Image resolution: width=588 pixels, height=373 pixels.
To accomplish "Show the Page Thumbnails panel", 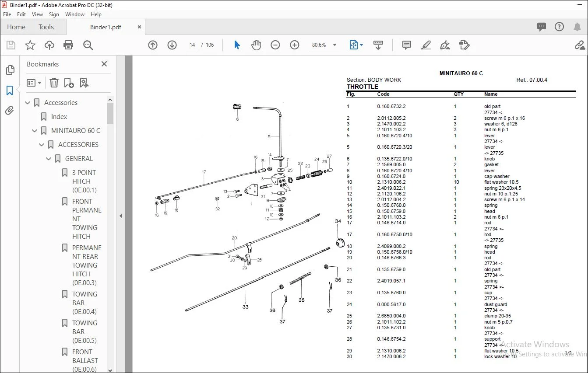I will pos(10,70).
